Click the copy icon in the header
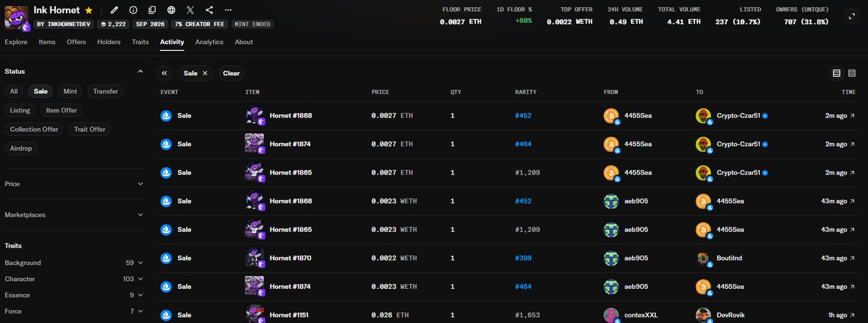868x323 pixels. pos(152,11)
